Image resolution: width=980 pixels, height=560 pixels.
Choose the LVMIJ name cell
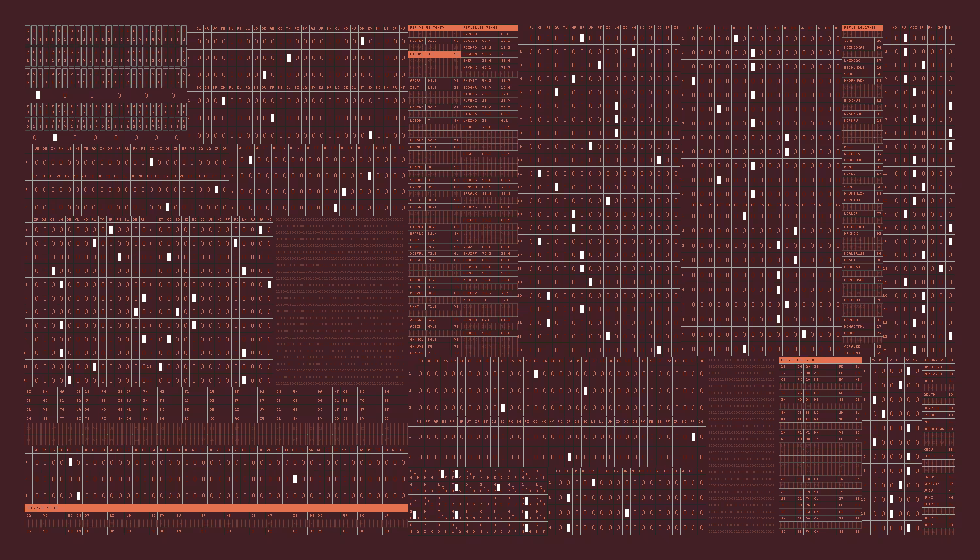(x=929, y=456)
